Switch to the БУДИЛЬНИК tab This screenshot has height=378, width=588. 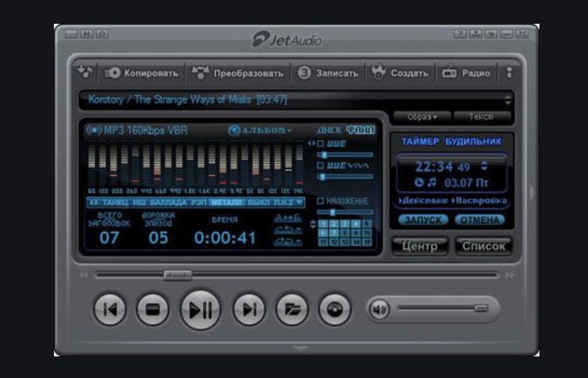pos(473,141)
